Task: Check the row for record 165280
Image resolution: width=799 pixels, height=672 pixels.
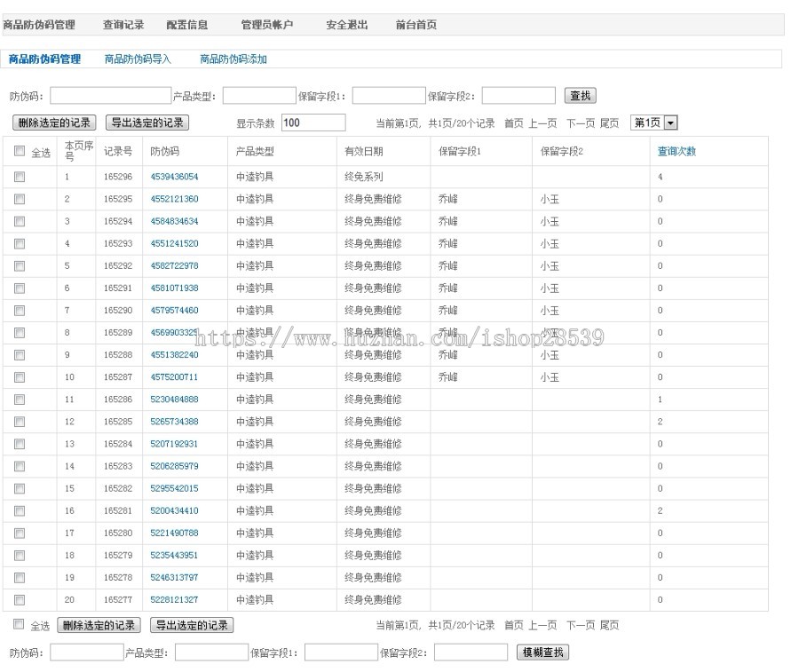Action: click(x=20, y=534)
